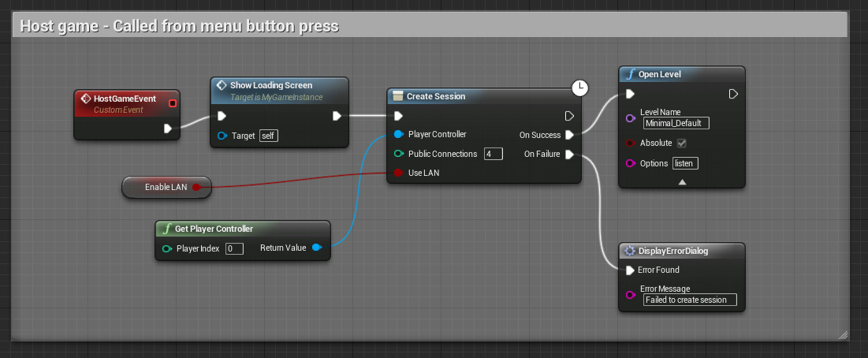Click the Absolute boolean pin on Open Level
This screenshot has width=868, height=358.
point(630,144)
